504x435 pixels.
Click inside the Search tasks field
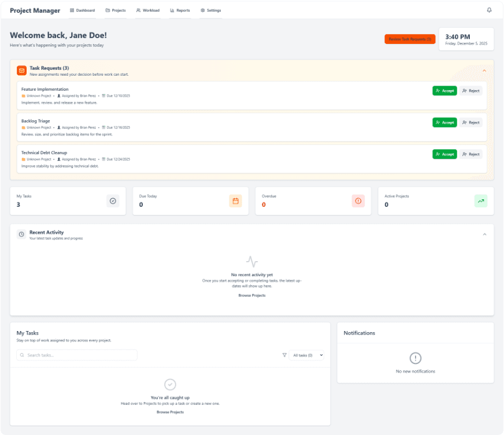pyautogui.click(x=76, y=355)
